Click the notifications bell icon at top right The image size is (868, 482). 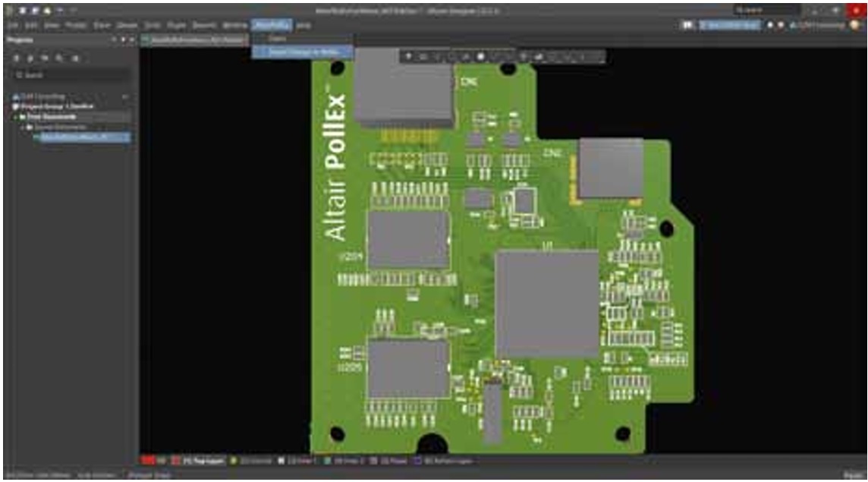coord(781,25)
